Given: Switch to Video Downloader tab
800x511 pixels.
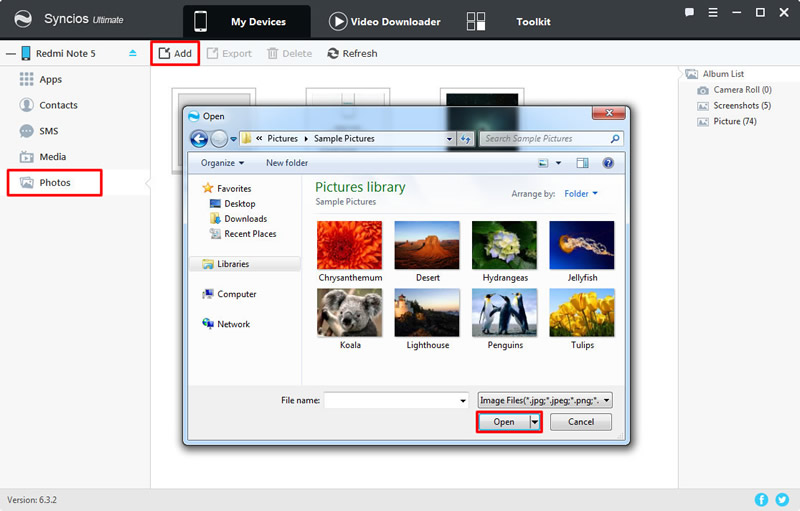Looking at the screenshot, I should 385,21.
